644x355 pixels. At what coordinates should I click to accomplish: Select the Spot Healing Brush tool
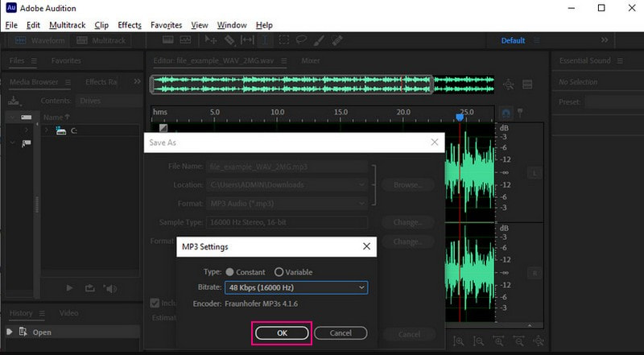[x=338, y=39]
